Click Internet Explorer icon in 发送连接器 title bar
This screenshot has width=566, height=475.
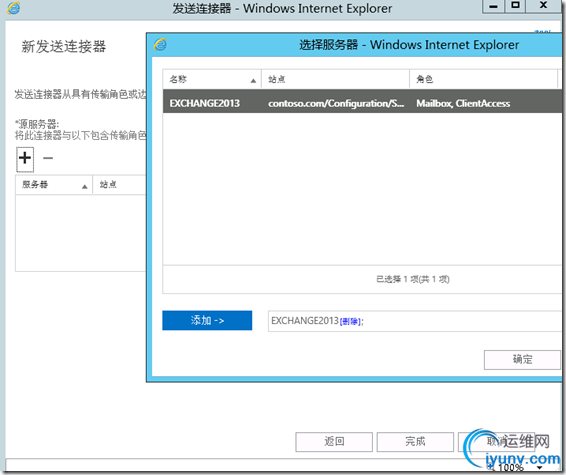click(x=14, y=8)
